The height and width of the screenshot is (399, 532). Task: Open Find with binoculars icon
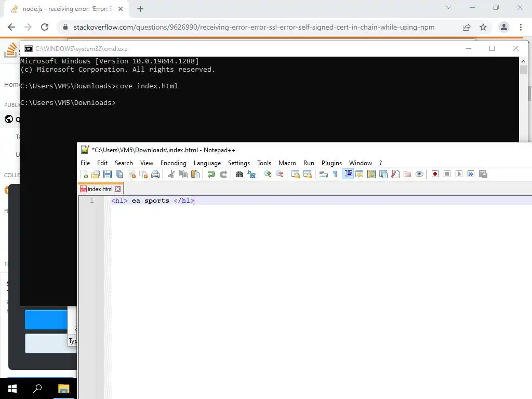(x=239, y=174)
